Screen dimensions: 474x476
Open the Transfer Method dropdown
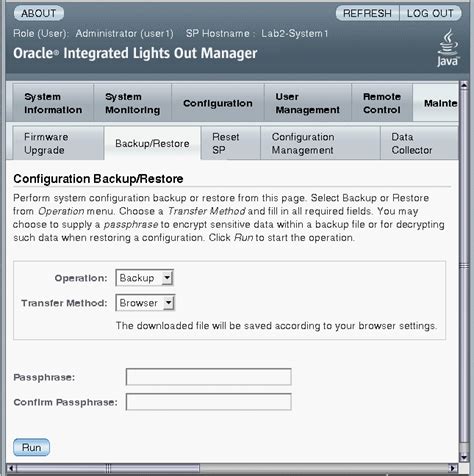(145, 303)
